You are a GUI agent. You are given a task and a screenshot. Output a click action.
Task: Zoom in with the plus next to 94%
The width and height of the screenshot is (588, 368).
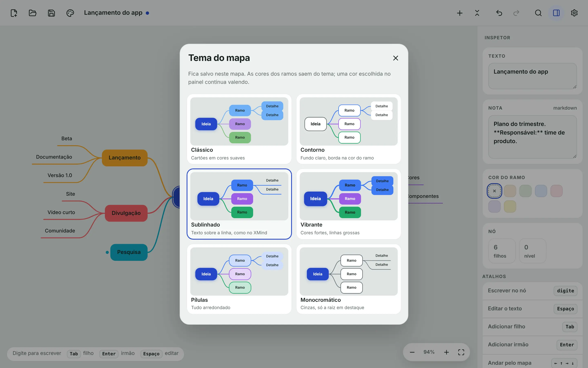(x=446, y=352)
